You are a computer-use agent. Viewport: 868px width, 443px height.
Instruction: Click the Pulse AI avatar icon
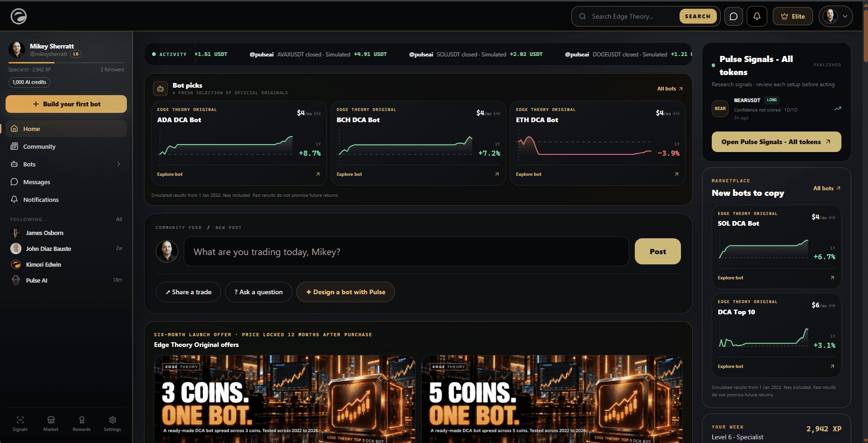point(16,280)
